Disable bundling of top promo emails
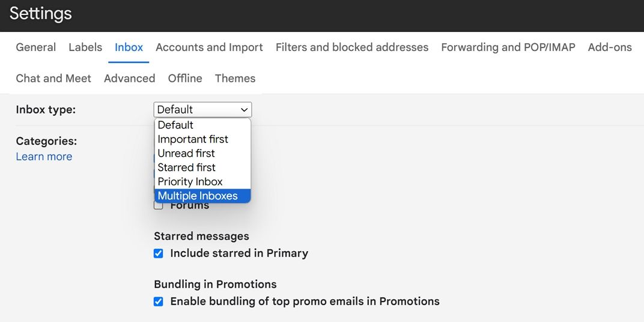 (159, 302)
